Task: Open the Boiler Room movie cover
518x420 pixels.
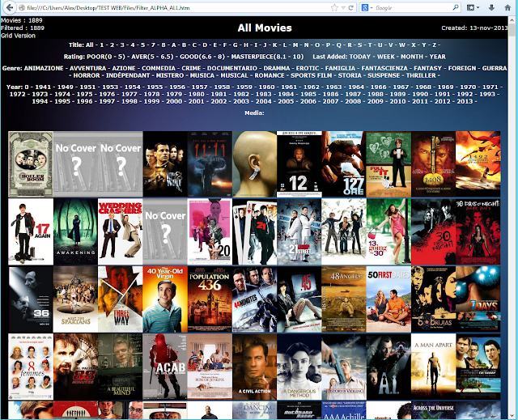Action: (31, 164)
